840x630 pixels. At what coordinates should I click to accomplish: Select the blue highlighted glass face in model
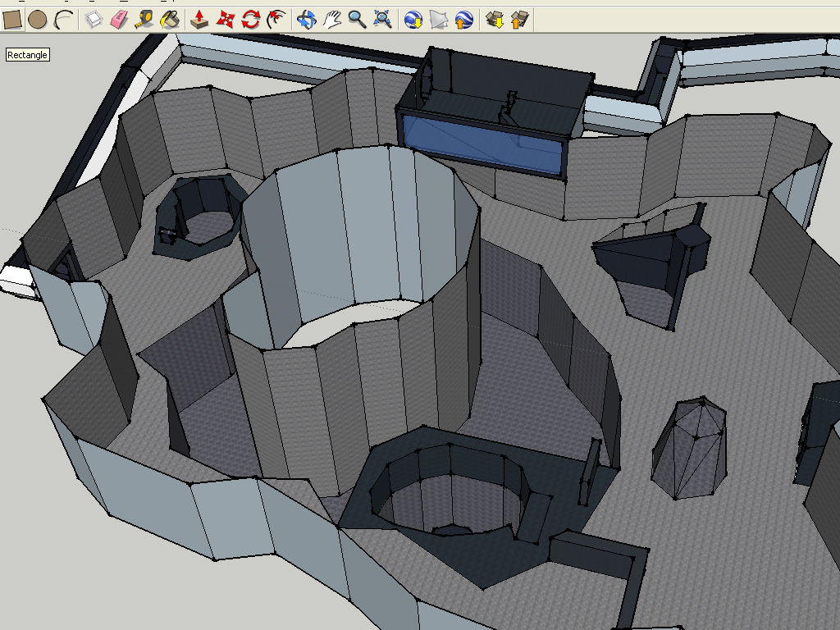[483, 144]
